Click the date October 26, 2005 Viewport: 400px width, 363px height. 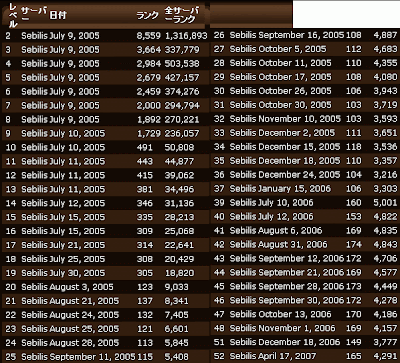tap(295, 91)
